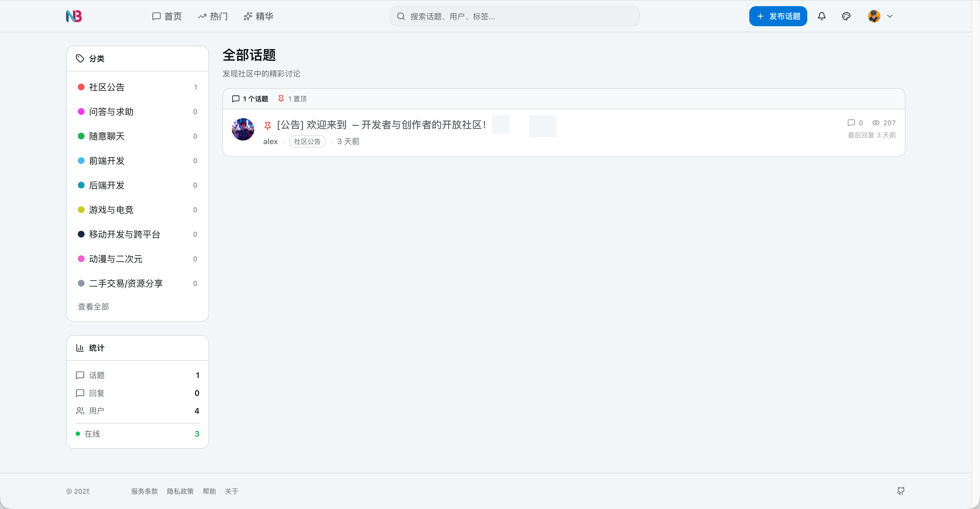Click the search magnifier icon
980x509 pixels.
(x=401, y=16)
